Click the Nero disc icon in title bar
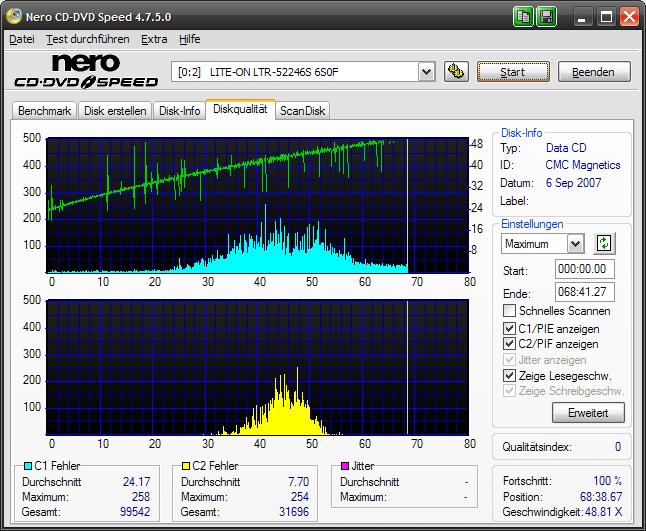The height and width of the screenshot is (531, 646). pos(14,16)
